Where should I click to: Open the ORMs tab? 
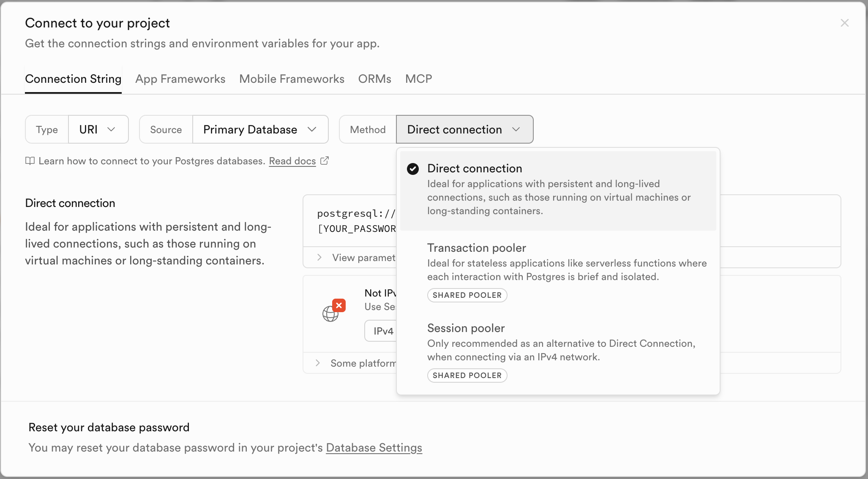coord(374,79)
